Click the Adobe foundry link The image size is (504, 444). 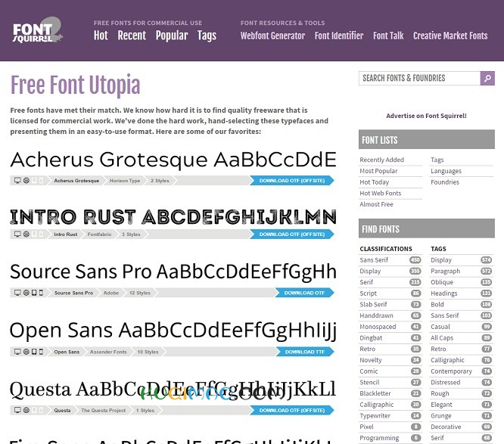pos(111,293)
